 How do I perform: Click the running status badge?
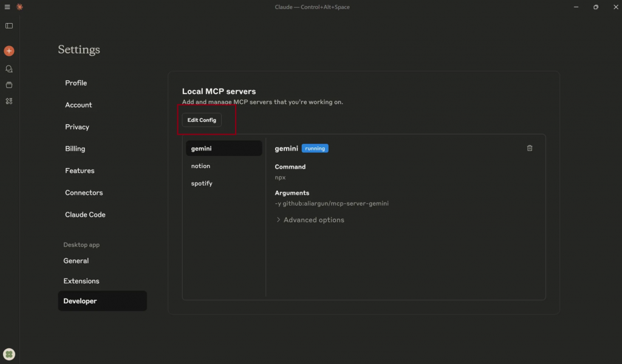coord(315,149)
